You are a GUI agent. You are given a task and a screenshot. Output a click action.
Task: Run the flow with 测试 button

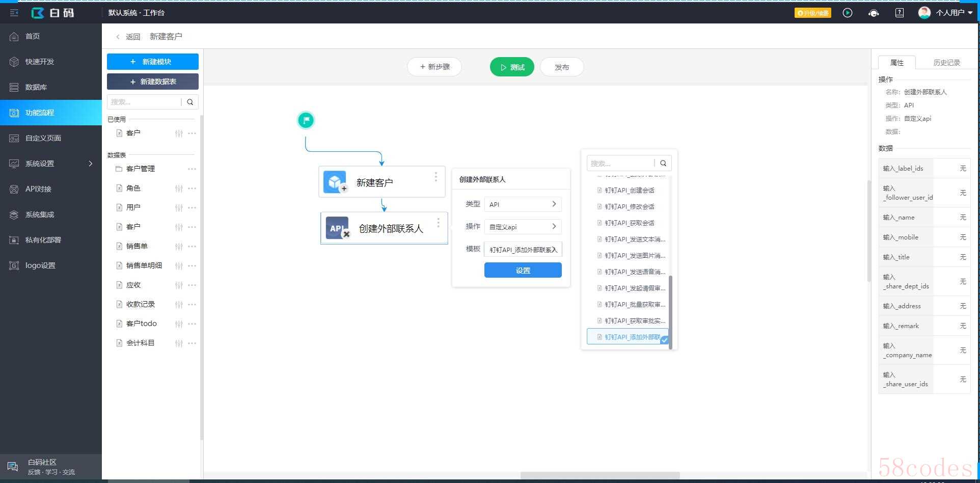pos(512,67)
